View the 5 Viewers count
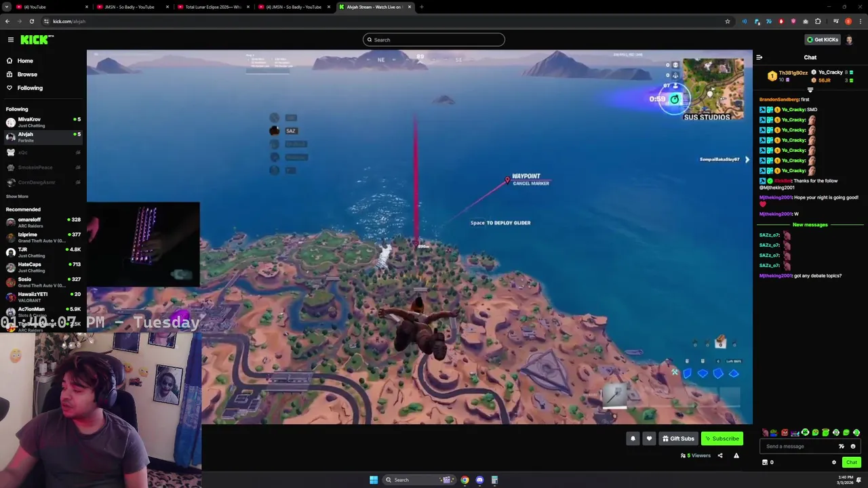Viewport: 868px width, 488px height. click(696, 455)
